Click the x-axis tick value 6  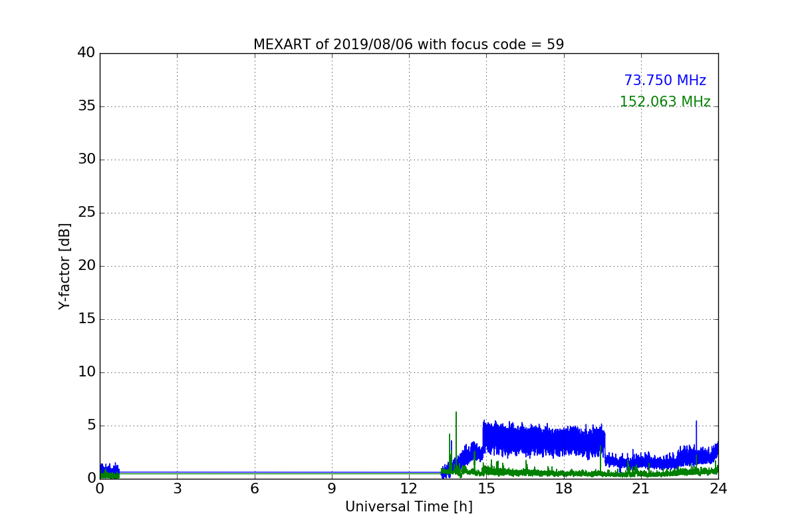coord(254,489)
